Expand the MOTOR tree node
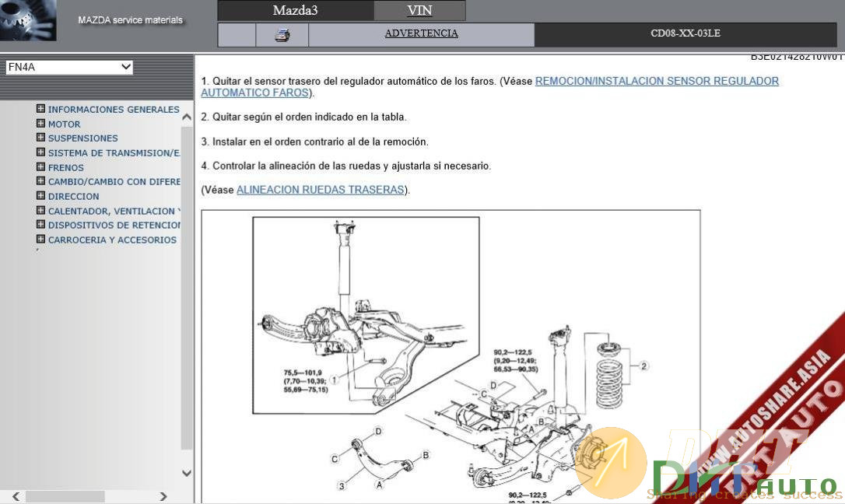845x504 pixels. coord(40,124)
